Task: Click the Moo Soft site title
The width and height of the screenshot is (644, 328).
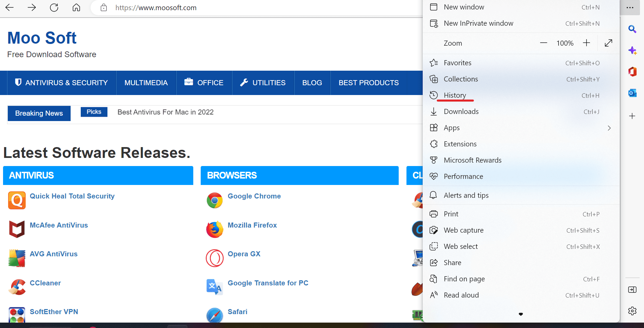Action: coord(42,38)
